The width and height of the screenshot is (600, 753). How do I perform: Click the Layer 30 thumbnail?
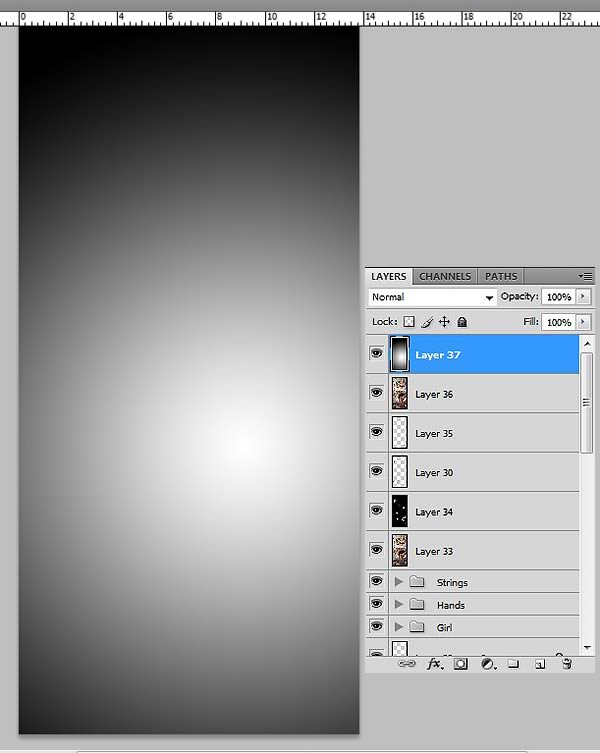pyautogui.click(x=400, y=472)
